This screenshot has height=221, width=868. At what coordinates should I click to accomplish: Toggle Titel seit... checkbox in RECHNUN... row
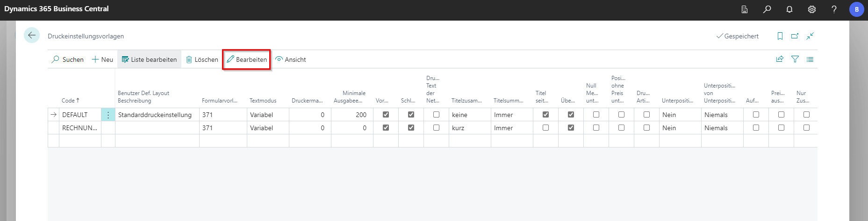coord(545,128)
